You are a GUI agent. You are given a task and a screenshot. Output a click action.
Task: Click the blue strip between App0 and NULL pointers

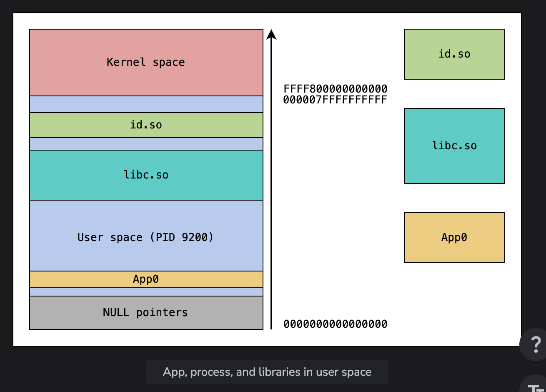(146, 292)
